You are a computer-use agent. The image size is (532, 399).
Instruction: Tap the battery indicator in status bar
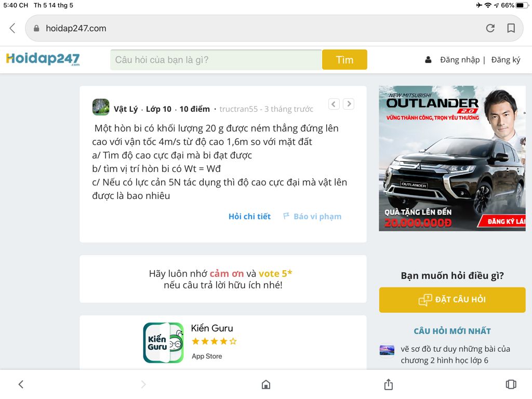[522, 5]
